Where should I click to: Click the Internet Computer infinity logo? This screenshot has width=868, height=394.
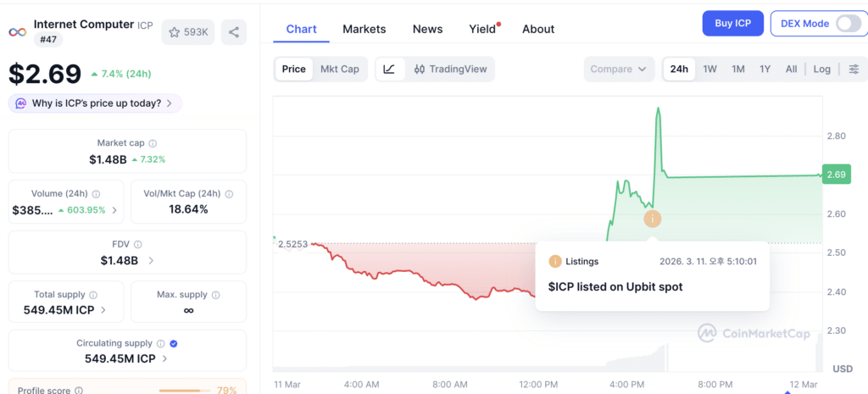18,32
